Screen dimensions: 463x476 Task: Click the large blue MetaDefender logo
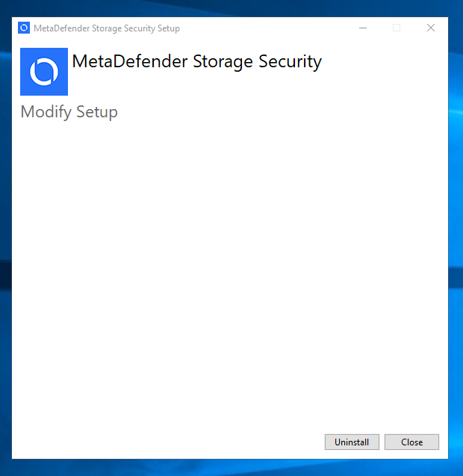44,72
